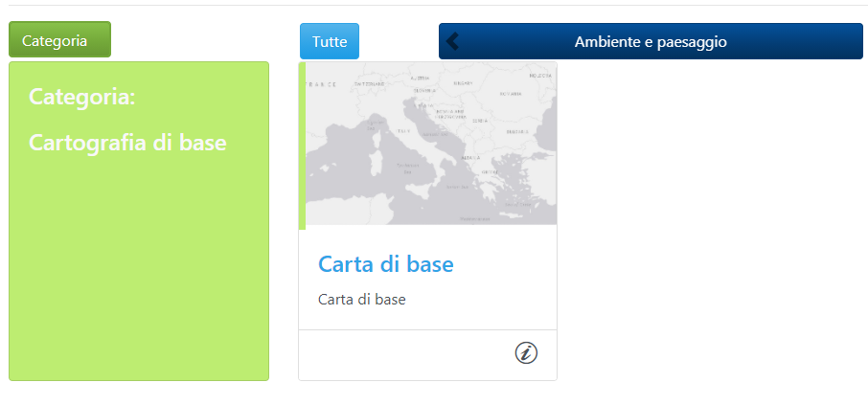868x405 pixels.
Task: Open the Carta di base map thumbnail
Action: pos(431,144)
